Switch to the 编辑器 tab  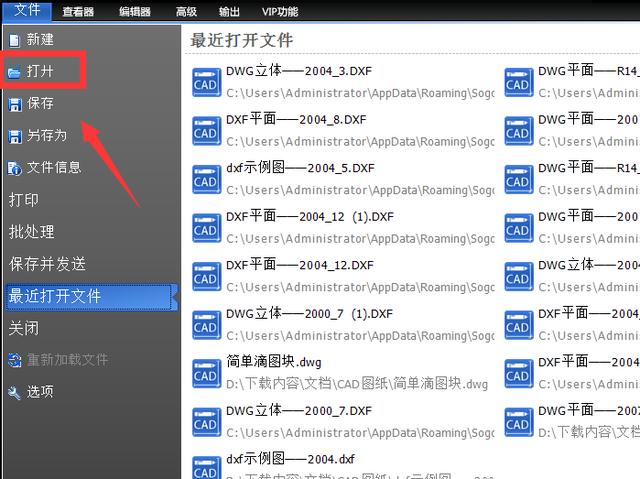(x=135, y=11)
